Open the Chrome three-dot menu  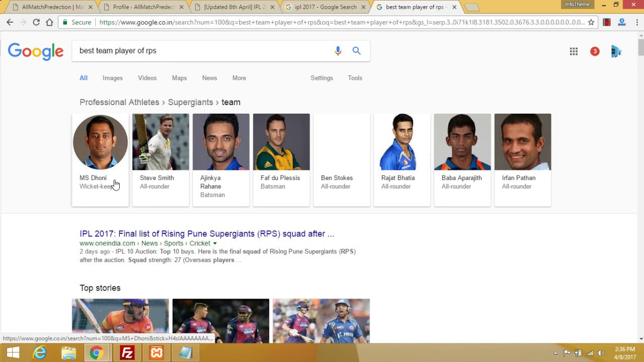(x=636, y=22)
